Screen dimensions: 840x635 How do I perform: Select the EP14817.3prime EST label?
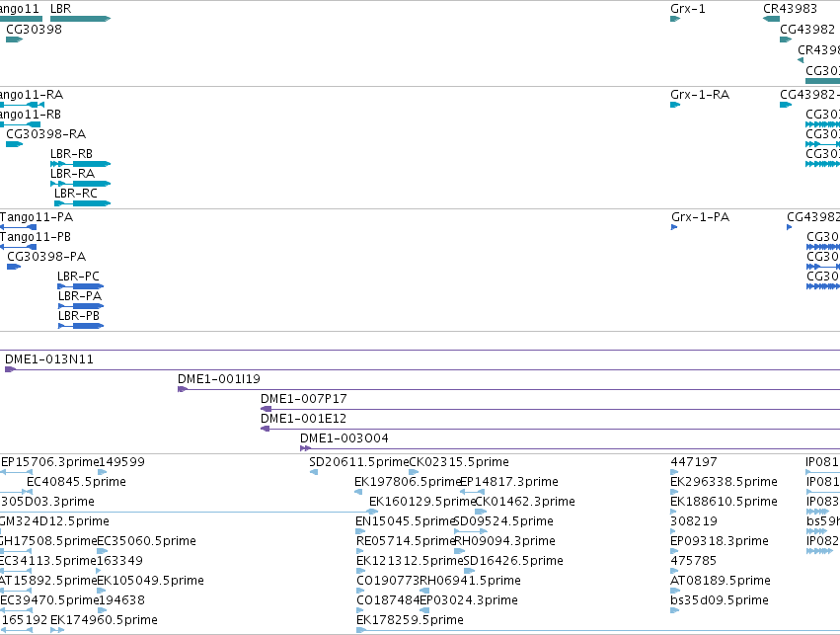pos(509,482)
